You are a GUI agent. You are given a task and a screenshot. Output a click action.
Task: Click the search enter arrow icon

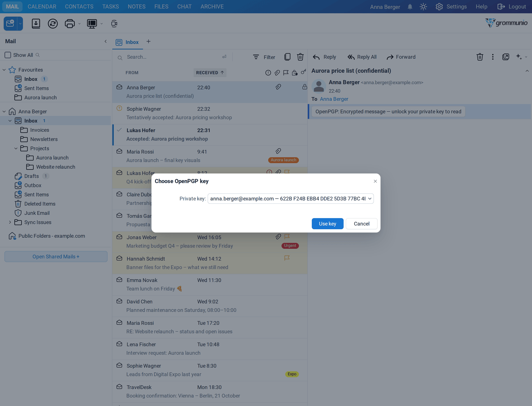[x=224, y=57]
